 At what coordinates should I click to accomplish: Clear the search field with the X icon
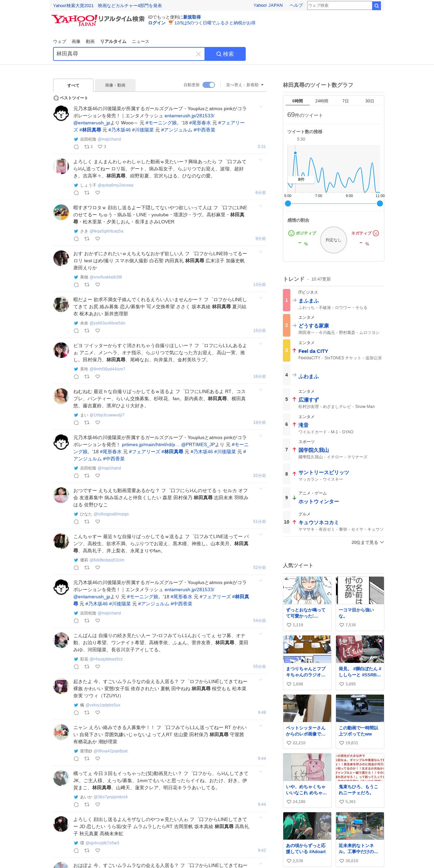[198, 54]
